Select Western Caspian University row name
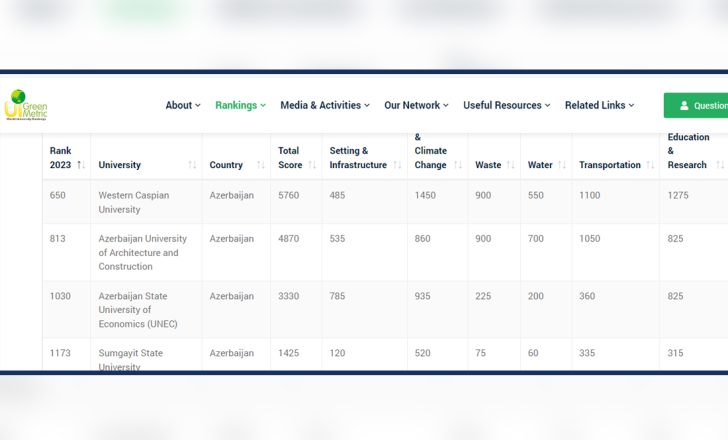This screenshot has width=728, height=440. 134,202
